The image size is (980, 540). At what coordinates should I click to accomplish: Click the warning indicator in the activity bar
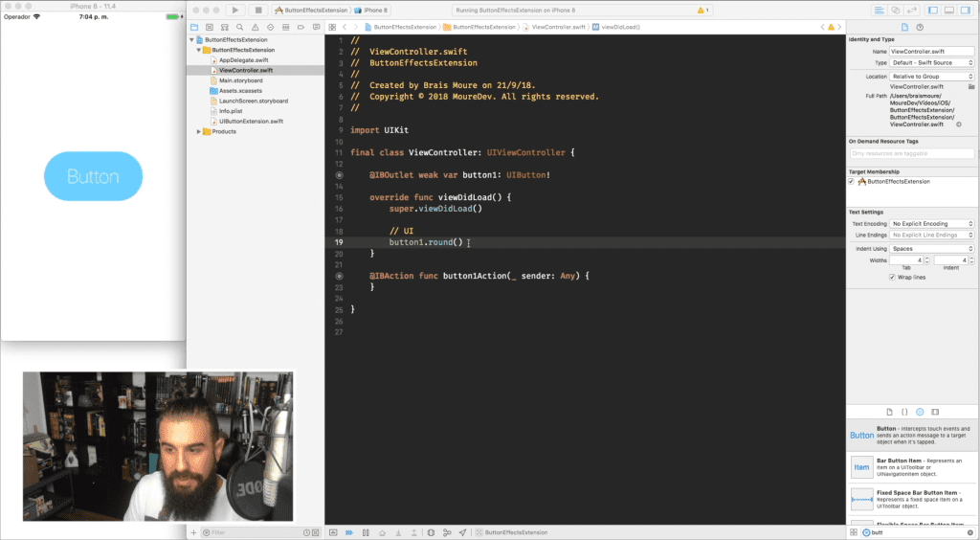click(703, 11)
